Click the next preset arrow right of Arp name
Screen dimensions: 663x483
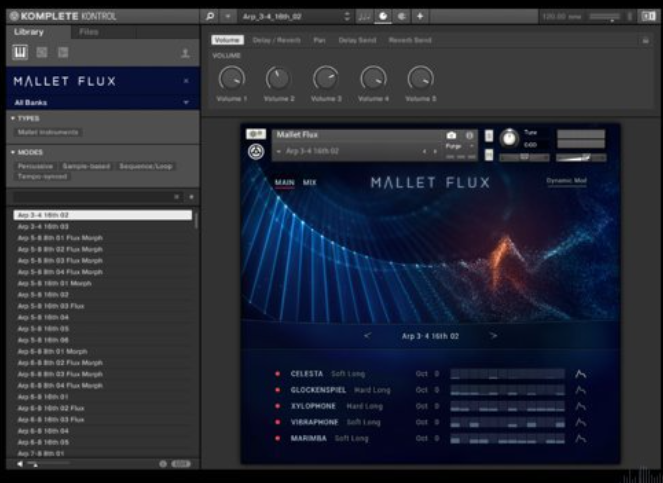pos(493,336)
